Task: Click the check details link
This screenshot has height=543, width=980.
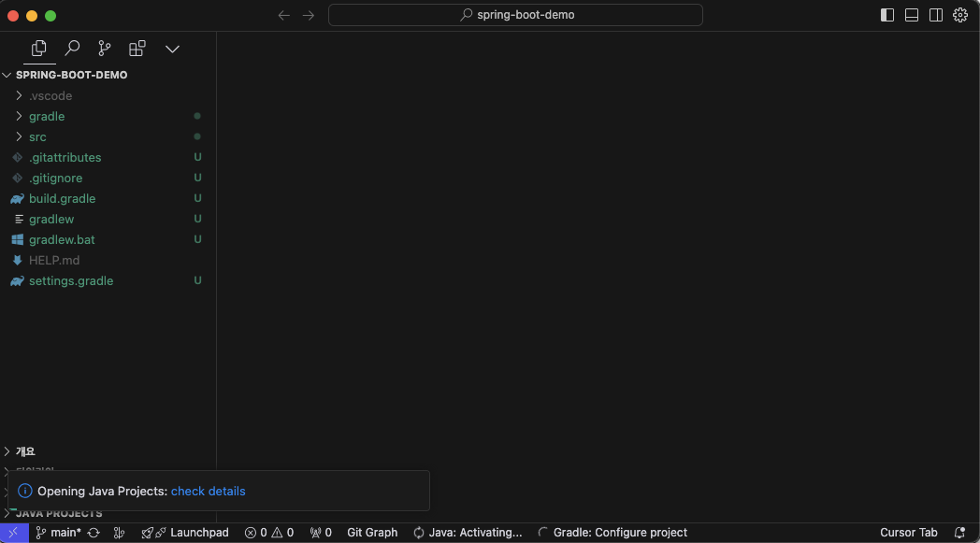Action: coord(209,491)
